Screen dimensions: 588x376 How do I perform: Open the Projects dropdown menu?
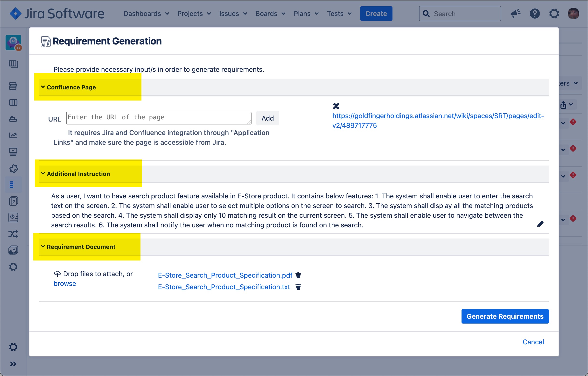(194, 14)
